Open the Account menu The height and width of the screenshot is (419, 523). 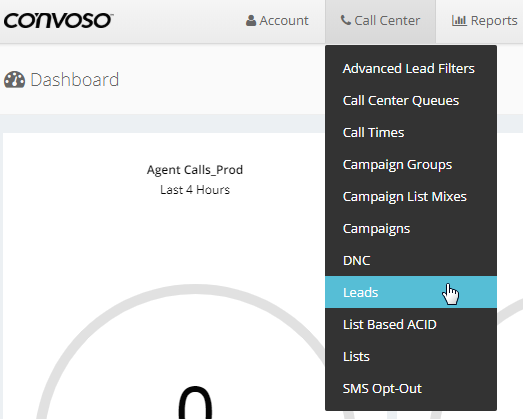pyautogui.click(x=277, y=21)
